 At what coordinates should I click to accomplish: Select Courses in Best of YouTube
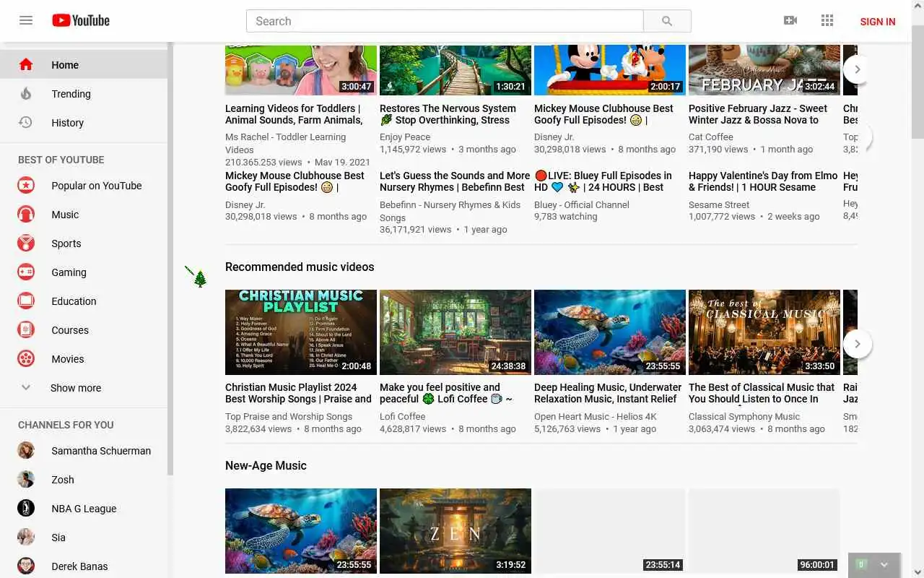84,330
